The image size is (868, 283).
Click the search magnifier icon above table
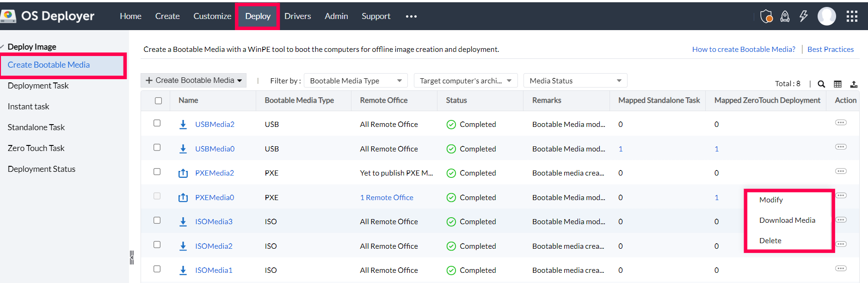click(821, 84)
